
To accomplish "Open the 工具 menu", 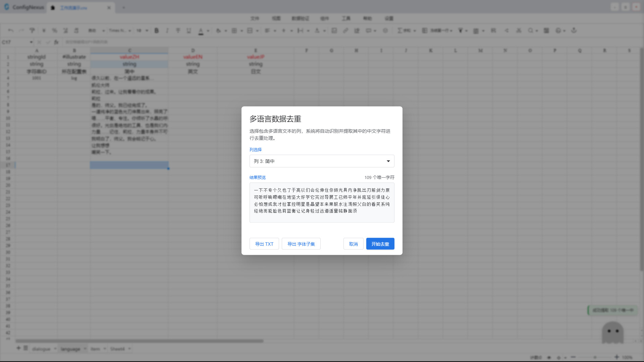I will tap(346, 18).
